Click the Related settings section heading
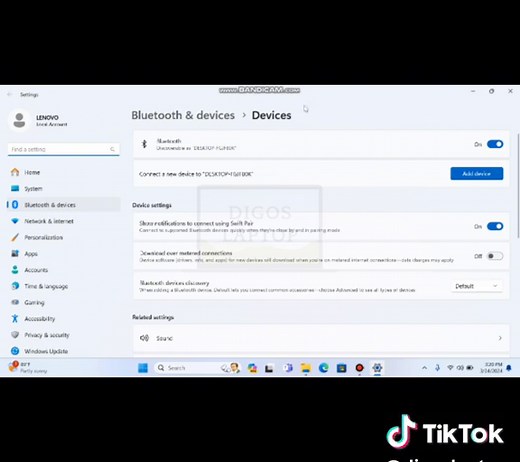520x462 pixels. [153, 317]
